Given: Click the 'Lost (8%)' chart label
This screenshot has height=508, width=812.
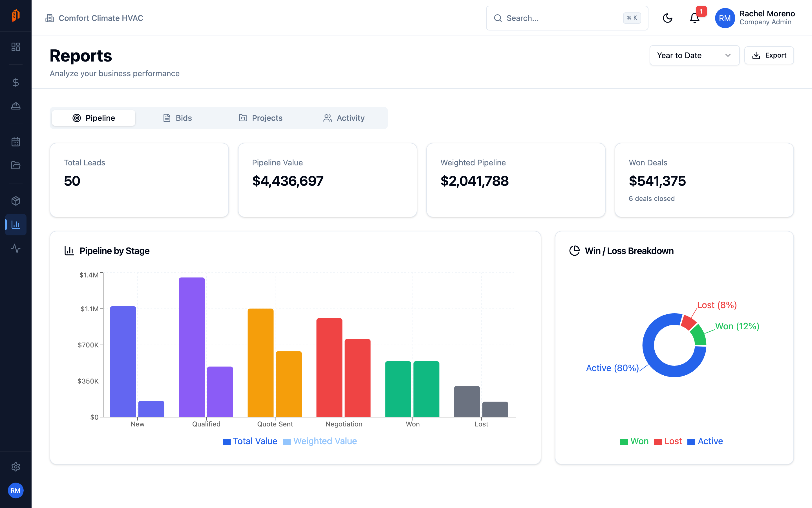Looking at the screenshot, I should pyautogui.click(x=717, y=305).
